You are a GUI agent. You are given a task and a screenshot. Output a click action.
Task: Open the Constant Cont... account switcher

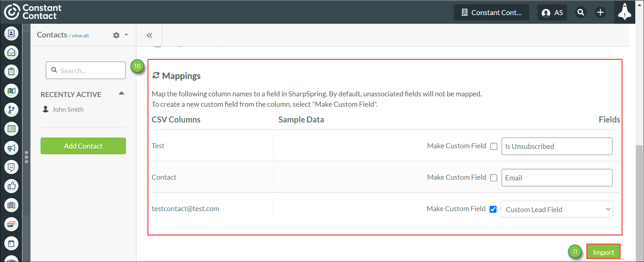[x=492, y=12]
